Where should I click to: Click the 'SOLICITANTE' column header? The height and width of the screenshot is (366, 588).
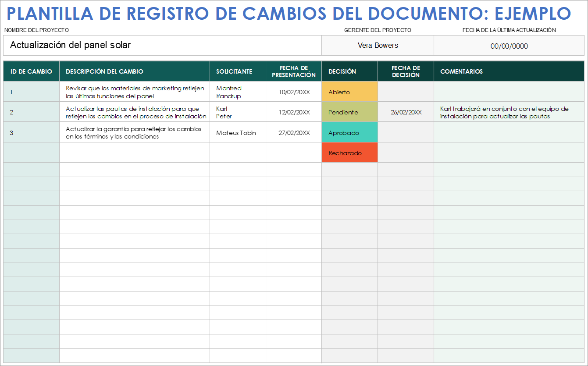pos(238,71)
